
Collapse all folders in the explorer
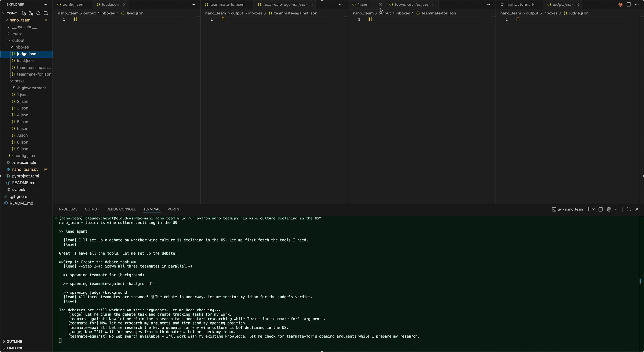coord(46,13)
